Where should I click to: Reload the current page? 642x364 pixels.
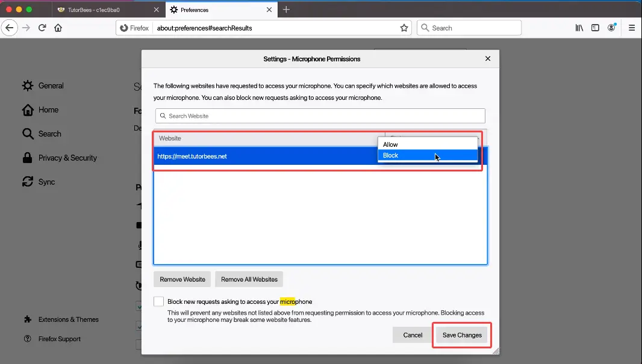[x=42, y=28]
